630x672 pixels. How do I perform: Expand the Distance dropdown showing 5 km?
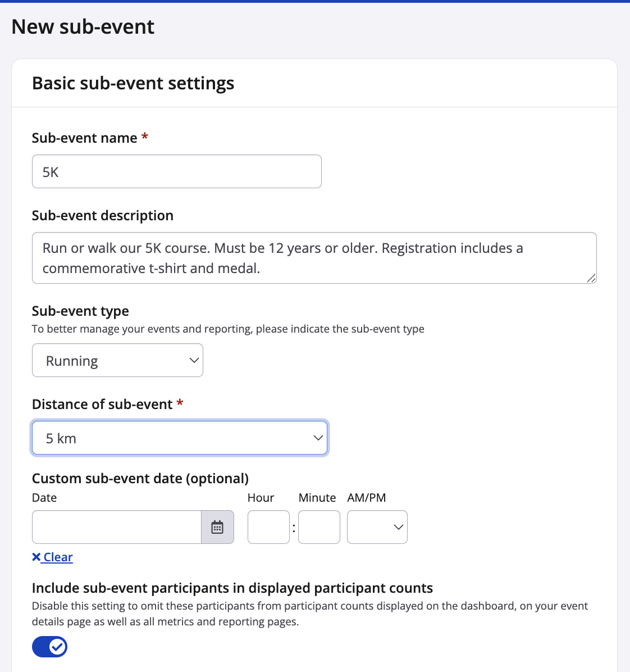[x=180, y=438]
